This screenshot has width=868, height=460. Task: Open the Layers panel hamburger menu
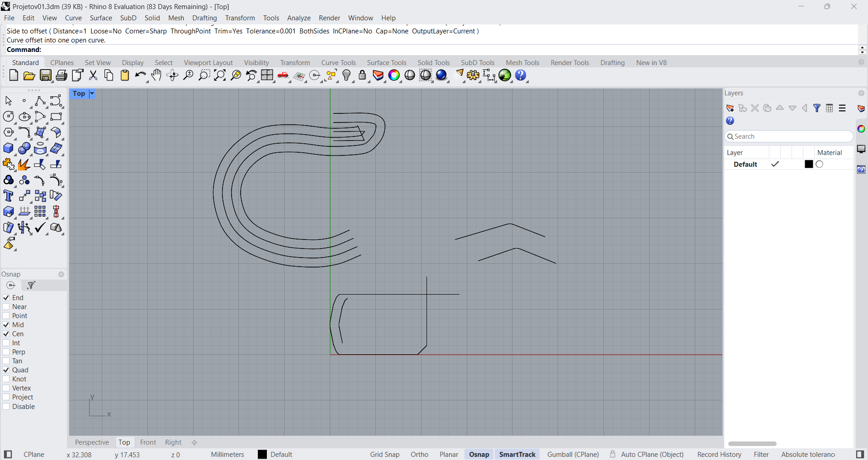coord(842,108)
